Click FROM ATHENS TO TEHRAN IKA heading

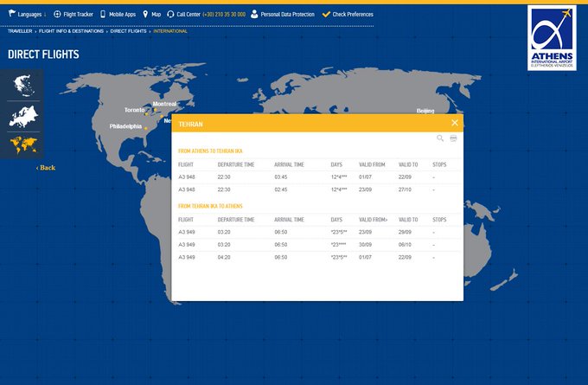(210, 151)
